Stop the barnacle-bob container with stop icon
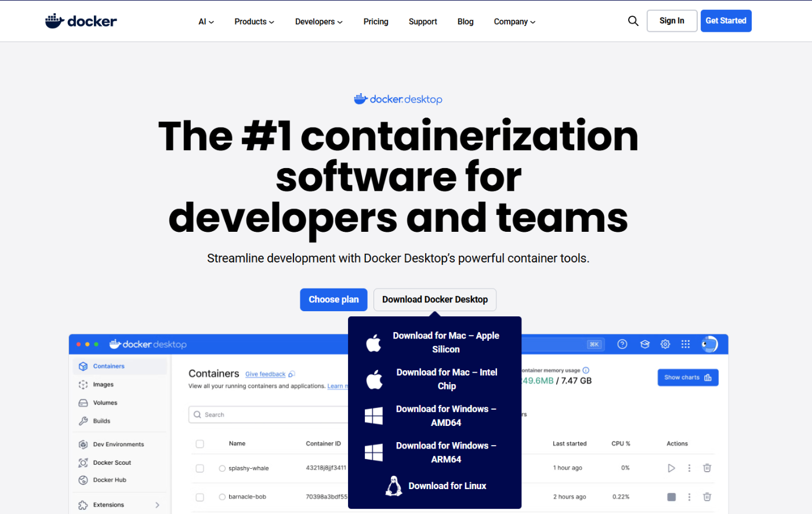This screenshot has width=812, height=514. click(x=672, y=497)
